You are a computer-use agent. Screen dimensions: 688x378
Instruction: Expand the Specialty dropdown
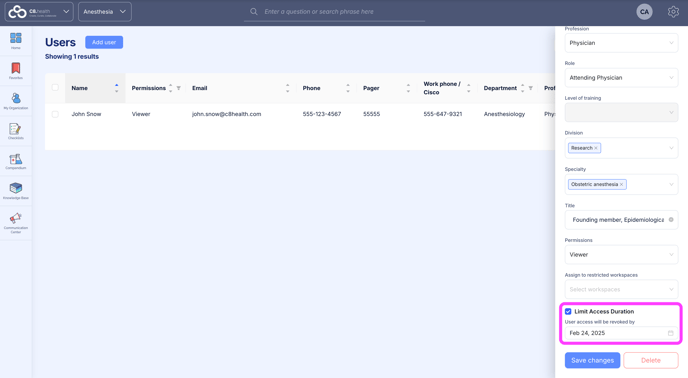(671, 184)
